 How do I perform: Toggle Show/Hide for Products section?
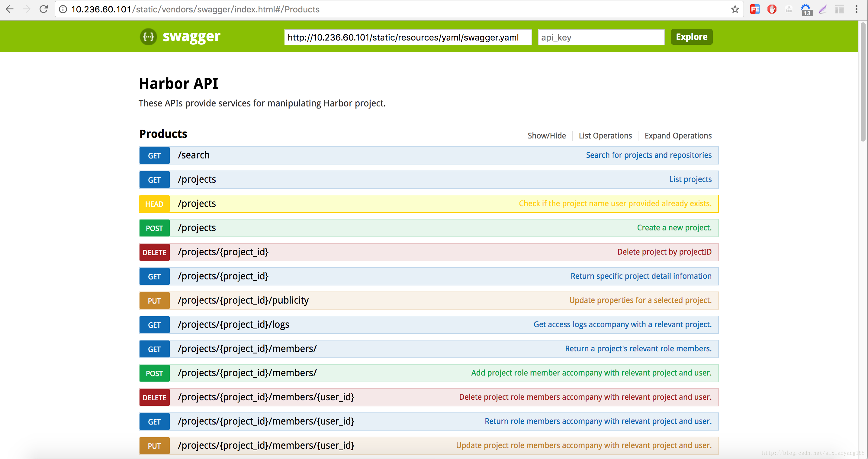tap(547, 135)
